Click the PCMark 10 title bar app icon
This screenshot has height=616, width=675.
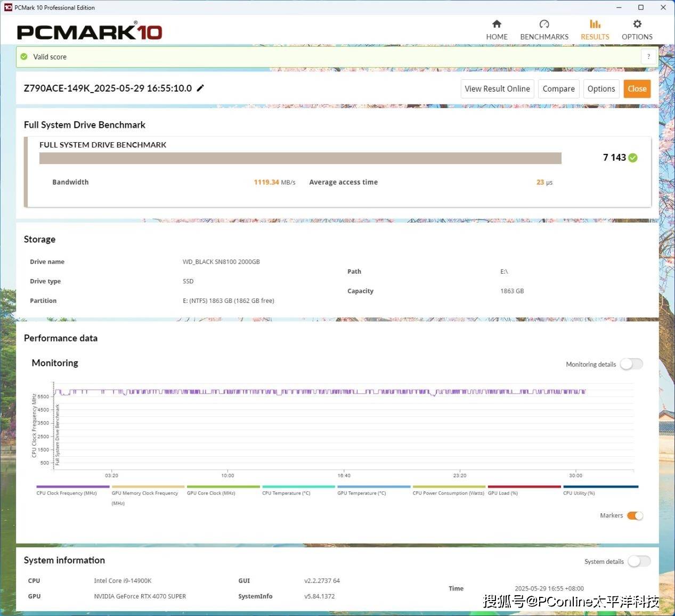(x=8, y=7)
